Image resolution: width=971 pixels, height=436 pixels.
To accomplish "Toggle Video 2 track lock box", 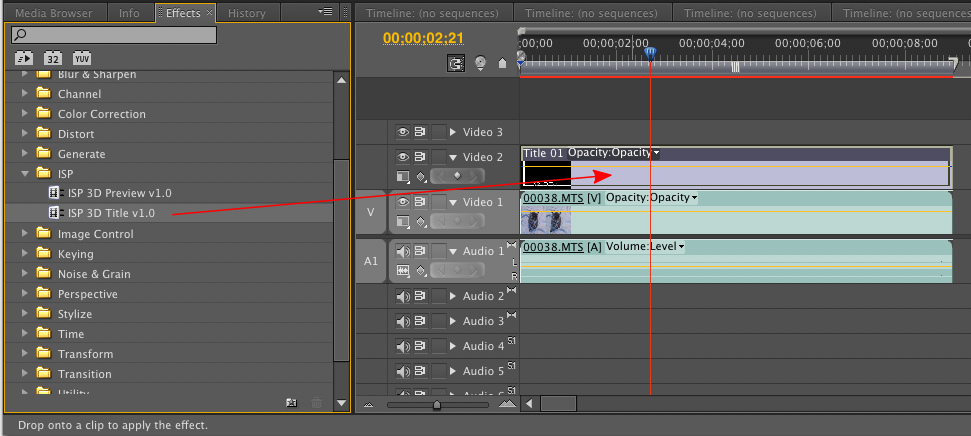I will point(438,157).
